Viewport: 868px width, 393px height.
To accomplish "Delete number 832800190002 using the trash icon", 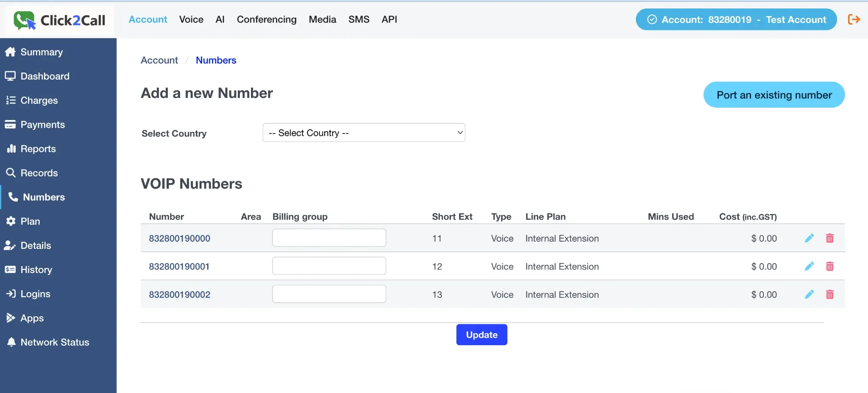I will coord(829,294).
